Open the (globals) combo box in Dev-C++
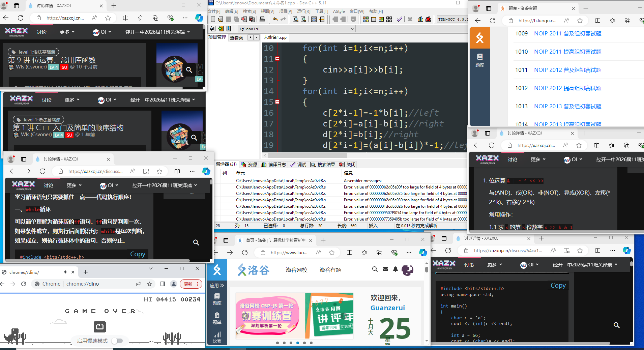The height and width of the screenshot is (350, 644). tap(297, 29)
